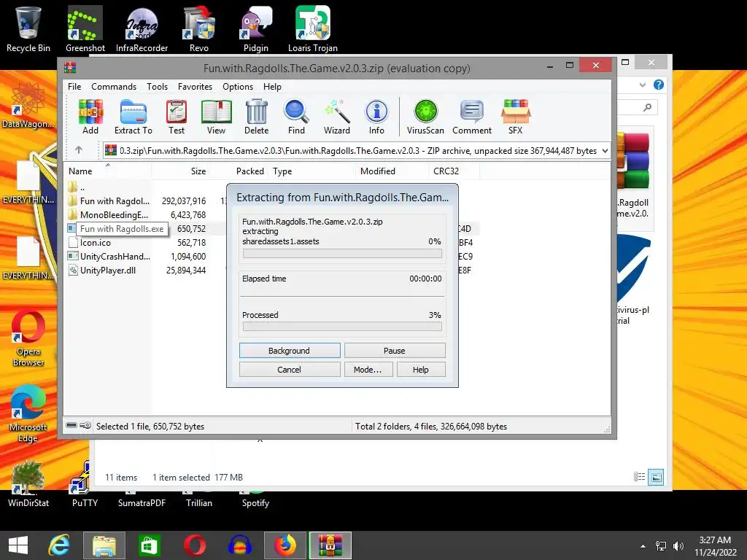The width and height of the screenshot is (747, 560).
Task: Open Recycle Bin desktop icon
Action: point(28,28)
